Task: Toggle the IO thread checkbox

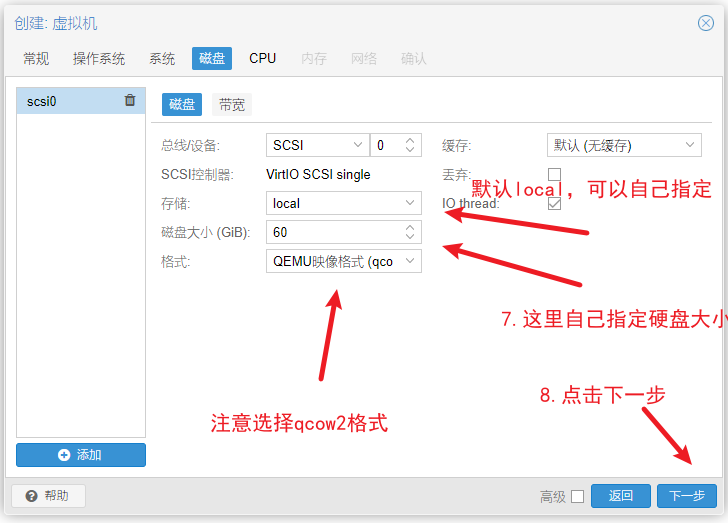Action: point(554,203)
